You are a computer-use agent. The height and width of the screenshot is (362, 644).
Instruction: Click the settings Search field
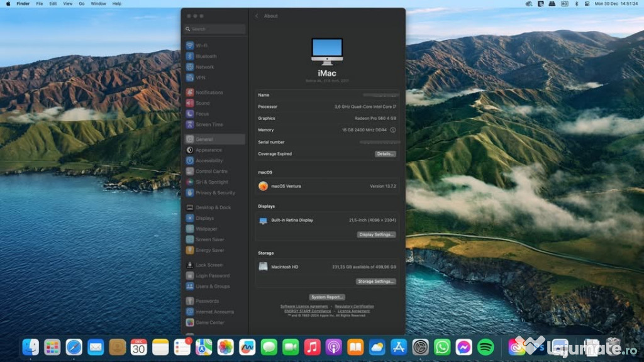(215, 30)
